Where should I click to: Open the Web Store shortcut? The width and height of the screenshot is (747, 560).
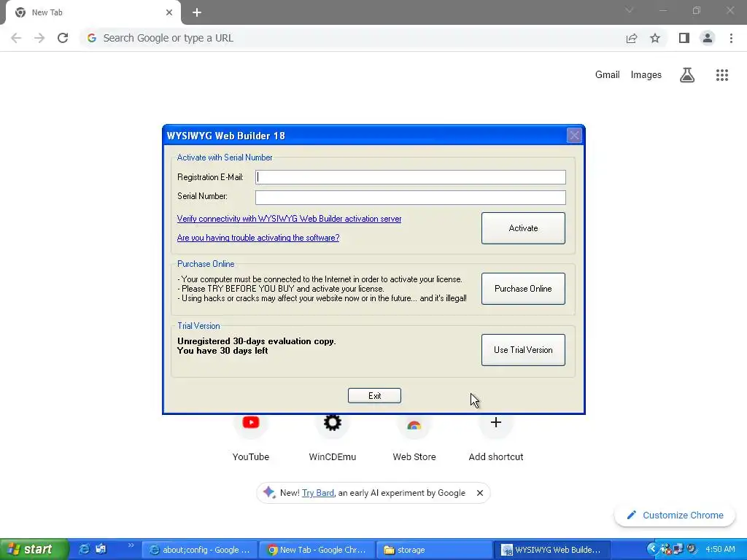414,438
